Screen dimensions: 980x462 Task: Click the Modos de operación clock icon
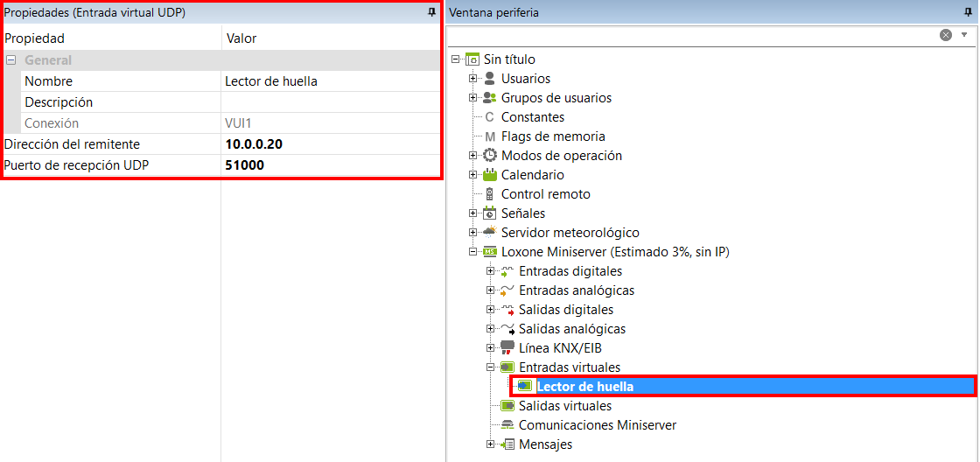(x=490, y=156)
